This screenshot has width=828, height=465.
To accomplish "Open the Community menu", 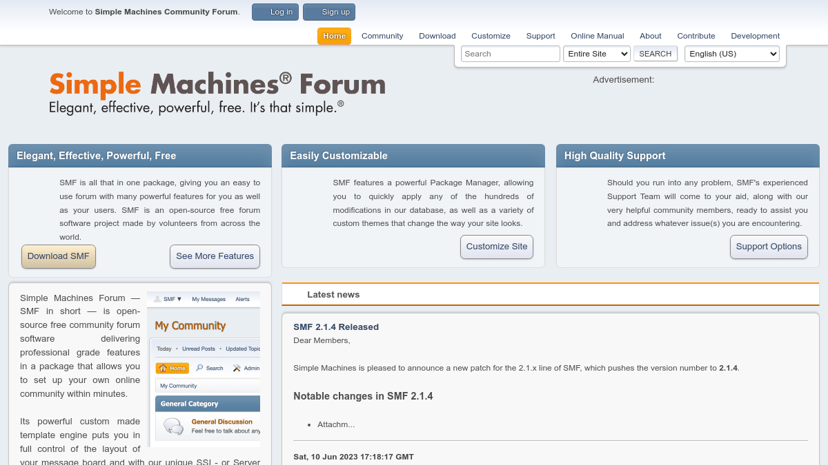I will coord(382,36).
